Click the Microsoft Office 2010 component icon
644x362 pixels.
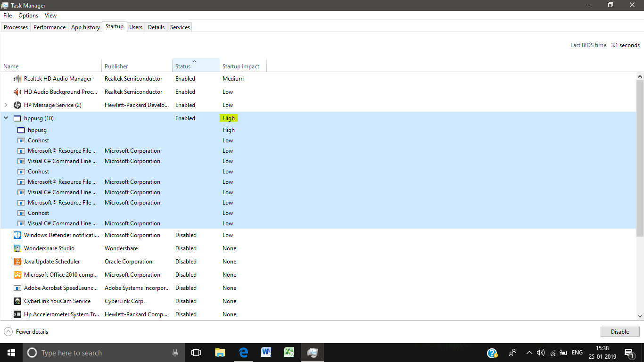click(x=17, y=275)
